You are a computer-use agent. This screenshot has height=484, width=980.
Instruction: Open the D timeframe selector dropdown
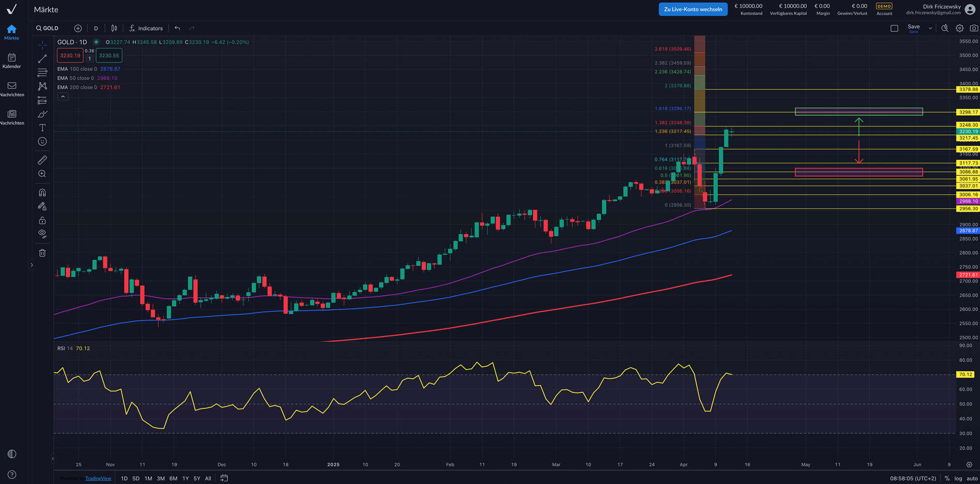pos(96,28)
